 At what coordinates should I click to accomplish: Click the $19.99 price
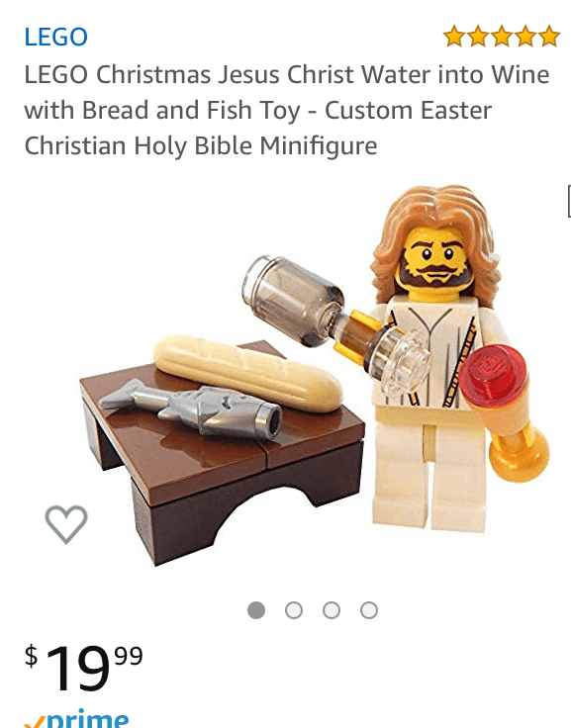click(x=84, y=668)
